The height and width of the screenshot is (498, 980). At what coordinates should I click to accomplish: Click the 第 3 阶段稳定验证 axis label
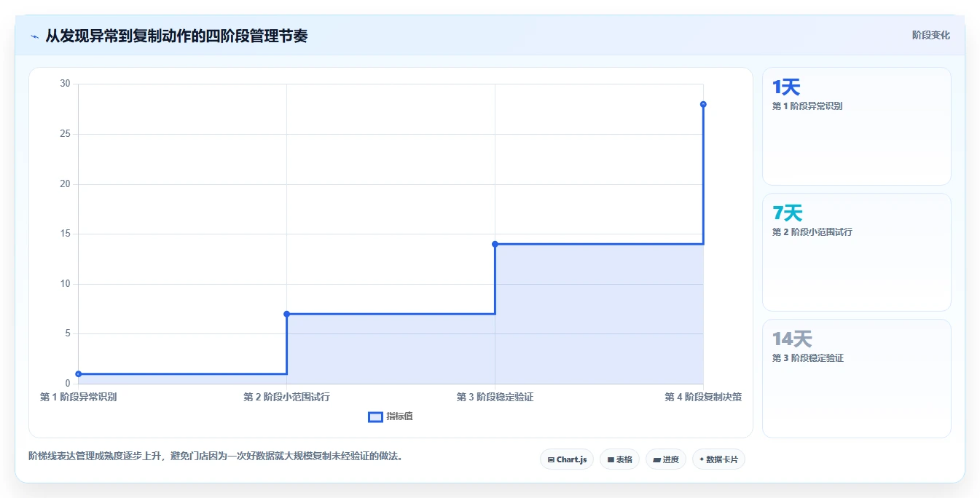[495, 397]
